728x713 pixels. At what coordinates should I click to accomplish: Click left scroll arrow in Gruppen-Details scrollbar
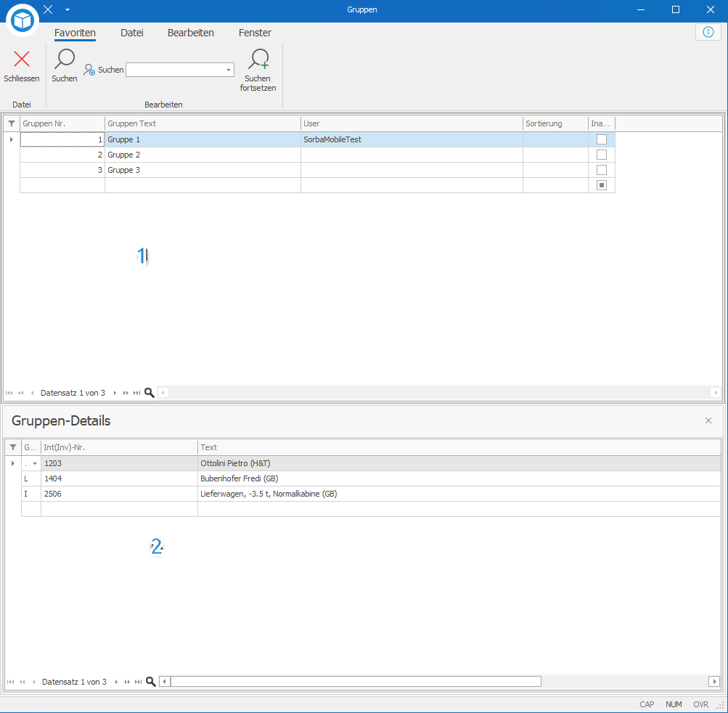coord(164,682)
